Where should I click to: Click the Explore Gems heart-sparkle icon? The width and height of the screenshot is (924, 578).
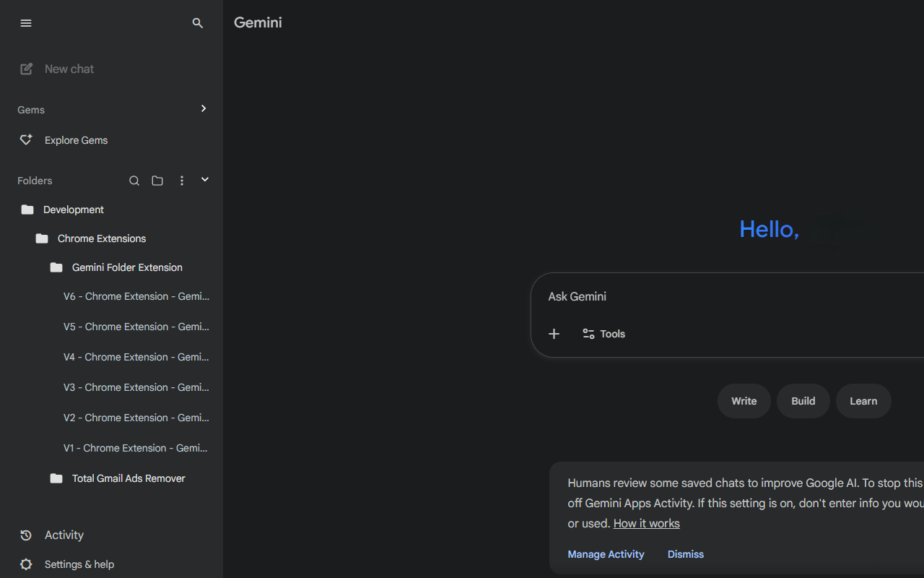point(26,139)
